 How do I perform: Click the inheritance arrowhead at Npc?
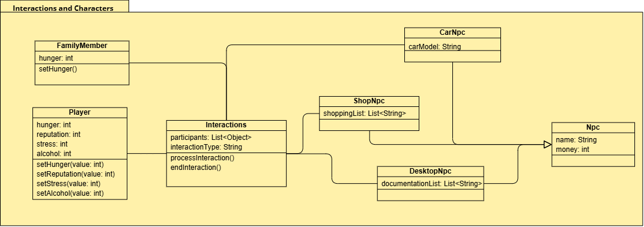tap(547, 144)
